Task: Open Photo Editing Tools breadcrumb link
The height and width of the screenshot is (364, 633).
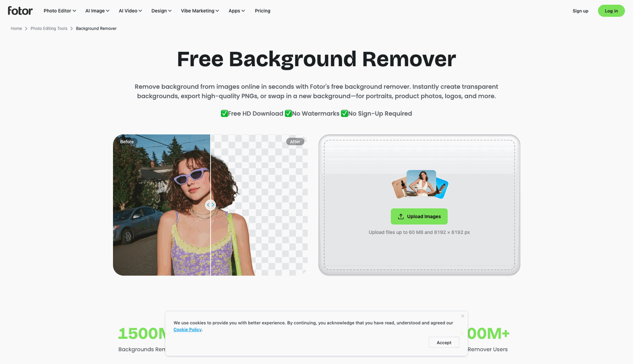Action: click(x=49, y=29)
